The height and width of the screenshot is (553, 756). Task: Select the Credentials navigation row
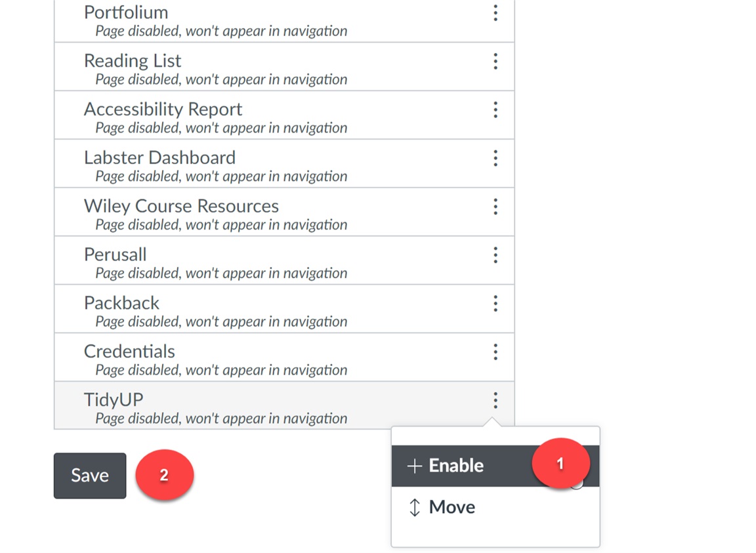(284, 357)
